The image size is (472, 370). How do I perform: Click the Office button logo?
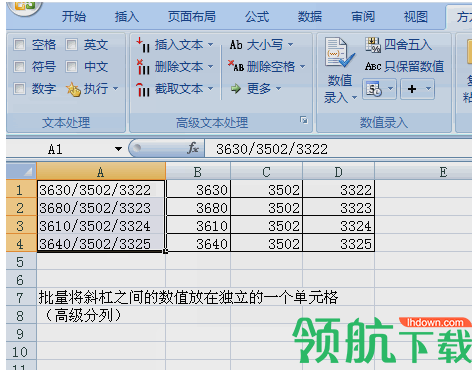click(24, 6)
